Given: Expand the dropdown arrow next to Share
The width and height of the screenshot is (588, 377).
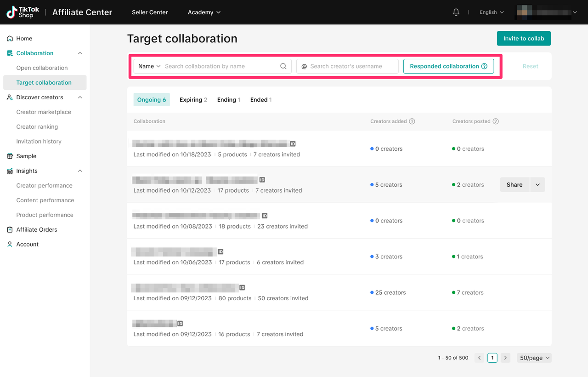Looking at the screenshot, I should coord(537,185).
